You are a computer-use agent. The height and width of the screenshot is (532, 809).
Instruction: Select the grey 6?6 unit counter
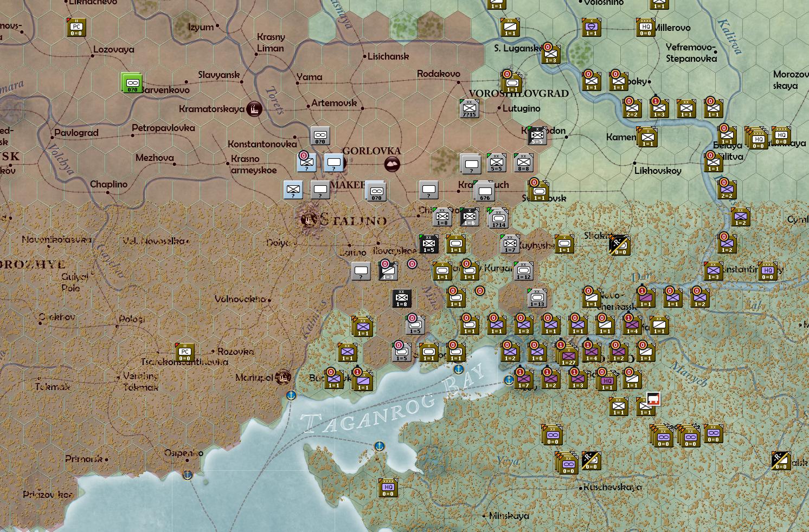coord(484,191)
